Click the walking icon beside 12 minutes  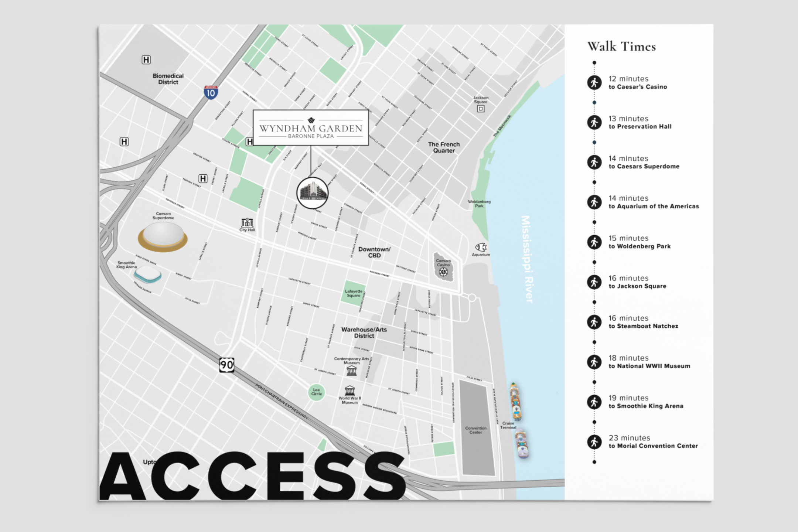[594, 82]
